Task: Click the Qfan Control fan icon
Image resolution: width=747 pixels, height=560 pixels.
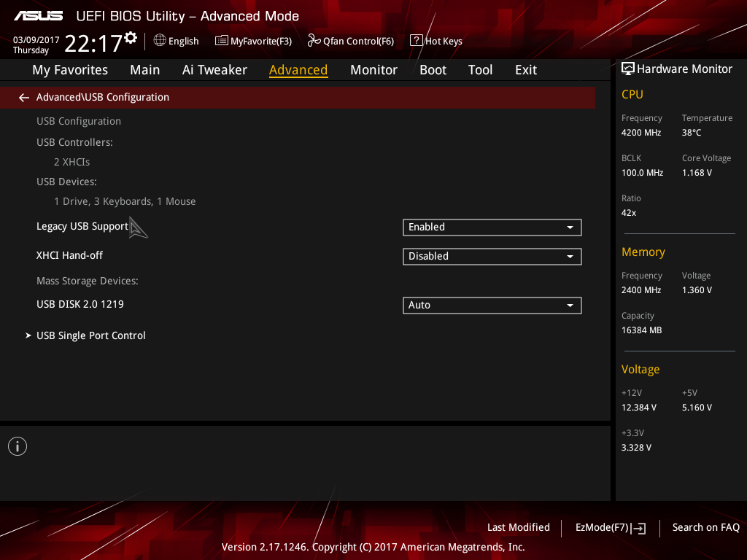Action: coord(314,41)
